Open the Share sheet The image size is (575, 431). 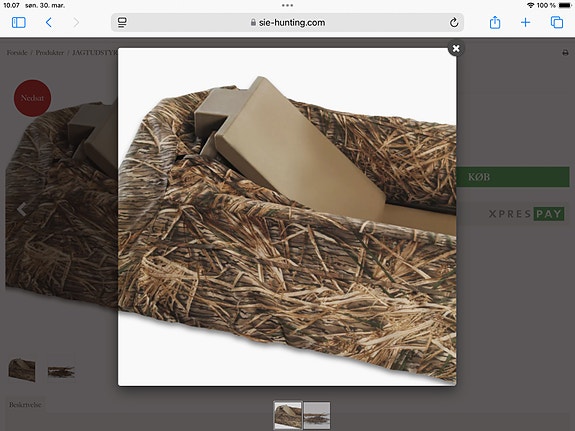point(495,22)
